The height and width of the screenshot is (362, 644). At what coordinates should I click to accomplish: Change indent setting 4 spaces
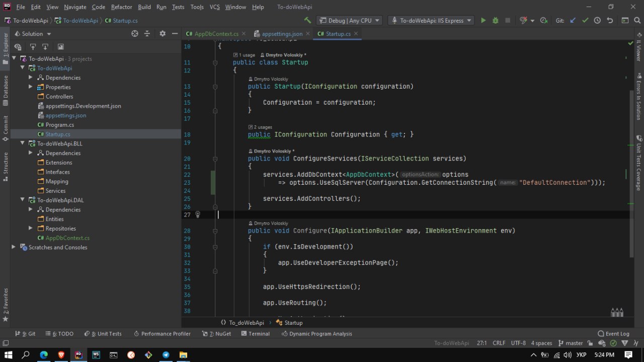pyautogui.click(x=541, y=343)
